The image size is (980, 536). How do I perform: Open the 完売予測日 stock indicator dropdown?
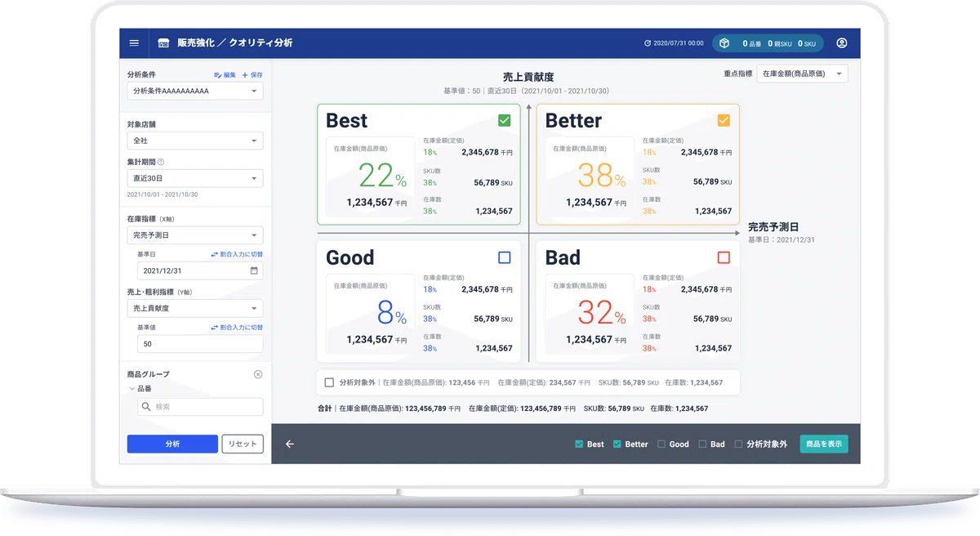(x=195, y=234)
